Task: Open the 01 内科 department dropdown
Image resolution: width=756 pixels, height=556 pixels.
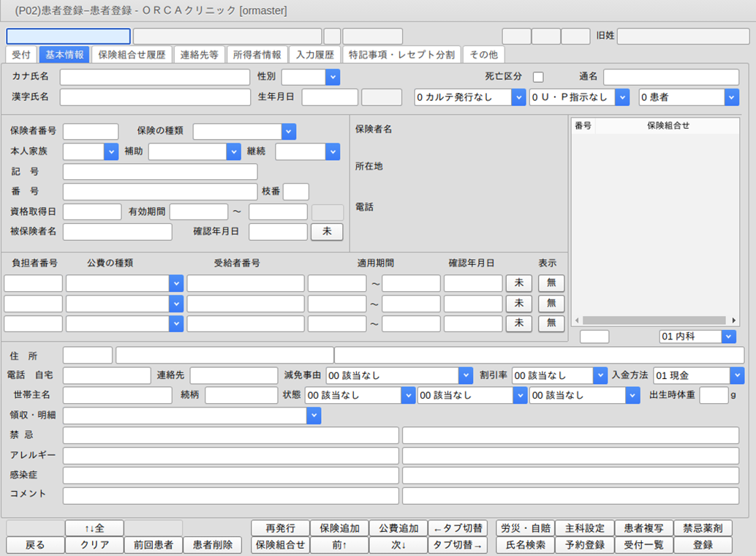Action: point(728,336)
